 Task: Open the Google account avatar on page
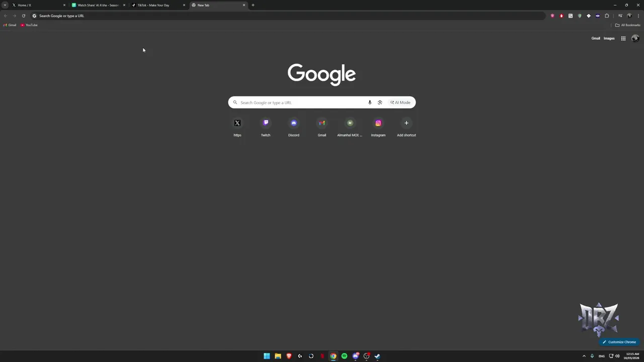[635, 38]
